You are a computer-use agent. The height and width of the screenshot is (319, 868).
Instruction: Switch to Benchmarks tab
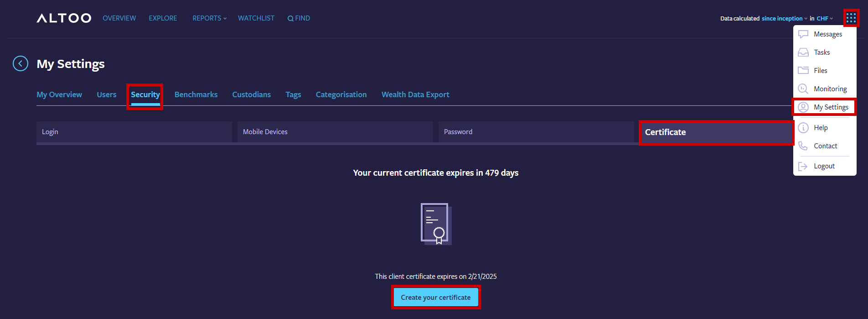tap(196, 94)
